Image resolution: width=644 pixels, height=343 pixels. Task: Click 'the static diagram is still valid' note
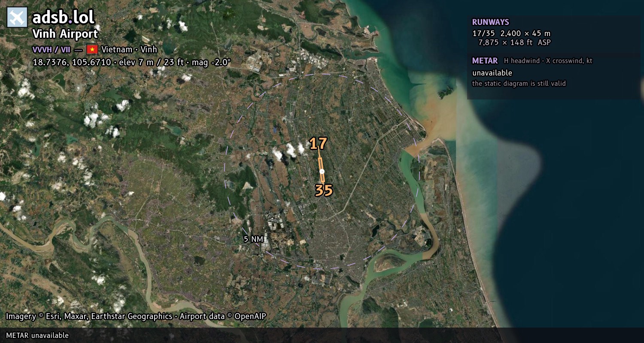519,84
